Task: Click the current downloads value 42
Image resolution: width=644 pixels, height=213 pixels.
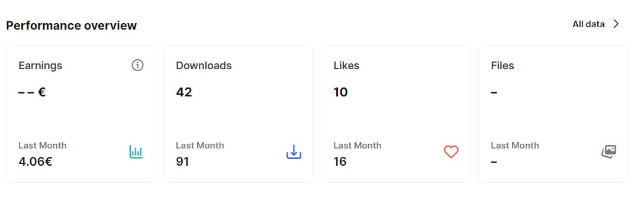Action: pyautogui.click(x=184, y=92)
